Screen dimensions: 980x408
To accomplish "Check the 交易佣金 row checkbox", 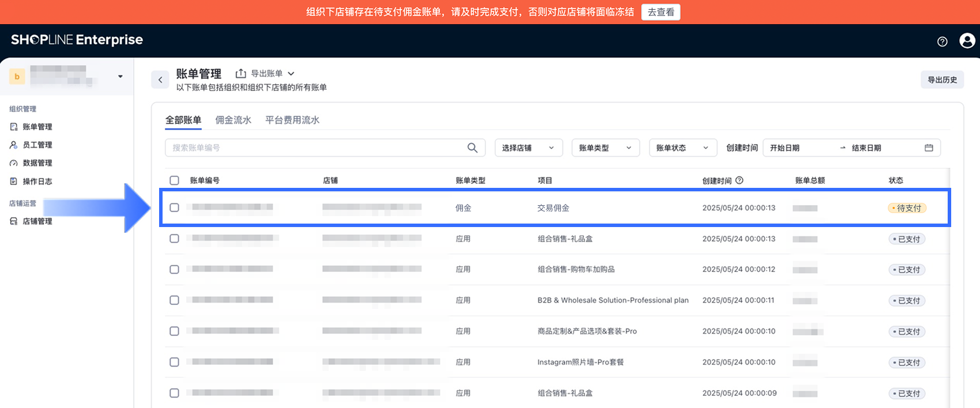I will click(x=174, y=207).
